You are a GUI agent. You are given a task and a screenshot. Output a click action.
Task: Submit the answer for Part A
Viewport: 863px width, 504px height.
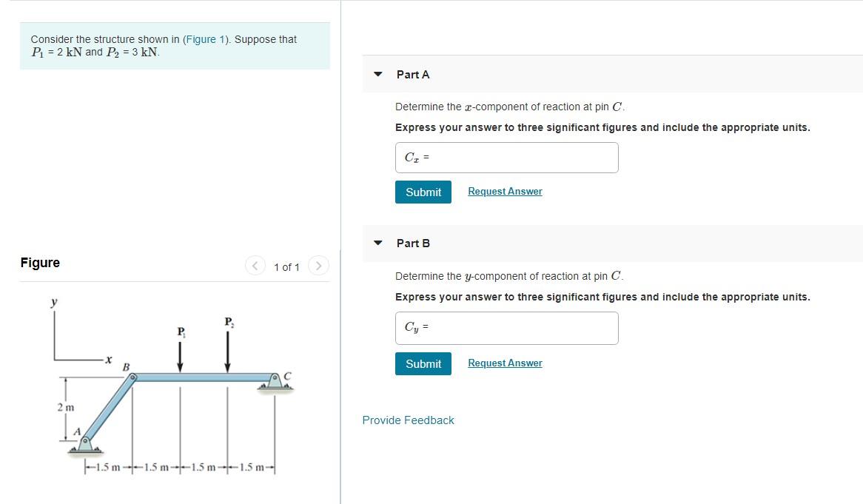pos(423,192)
